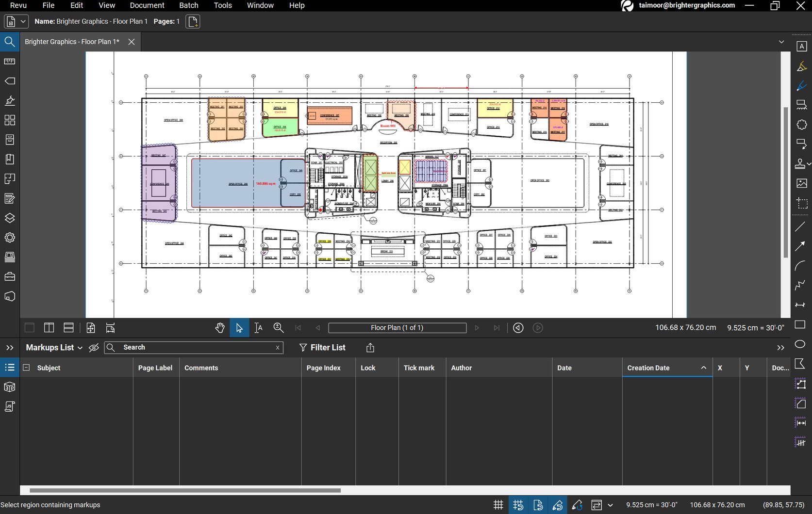This screenshot has width=812, height=514.
Task: Open the Batch menu
Action: click(x=188, y=5)
